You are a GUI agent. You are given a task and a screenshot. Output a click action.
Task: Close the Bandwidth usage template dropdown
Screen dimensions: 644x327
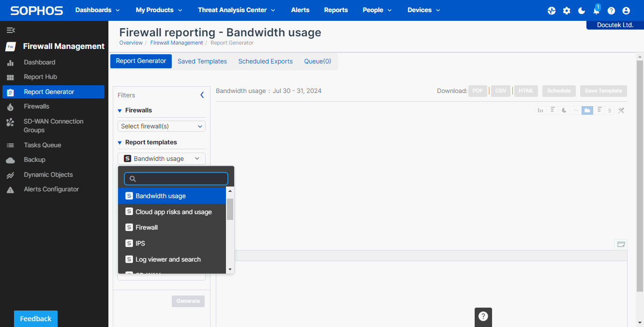[162, 158]
